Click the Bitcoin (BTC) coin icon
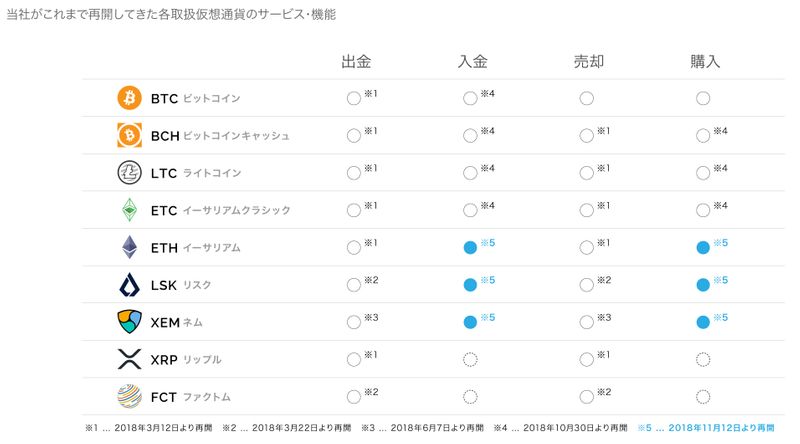800x444 pixels. tap(130, 98)
